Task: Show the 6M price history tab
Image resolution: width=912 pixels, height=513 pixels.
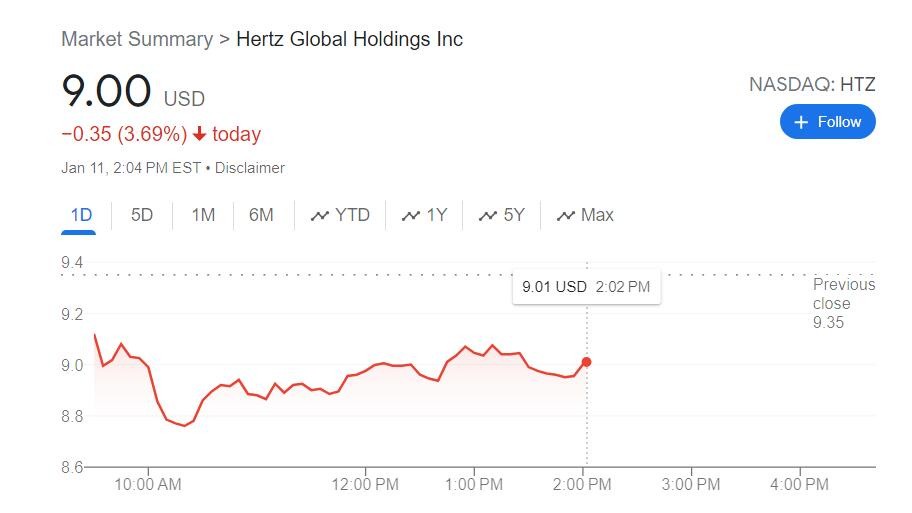Action: click(261, 215)
